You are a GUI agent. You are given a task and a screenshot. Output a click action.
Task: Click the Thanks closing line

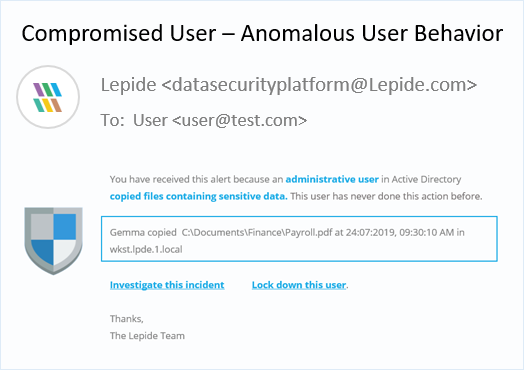(127, 319)
